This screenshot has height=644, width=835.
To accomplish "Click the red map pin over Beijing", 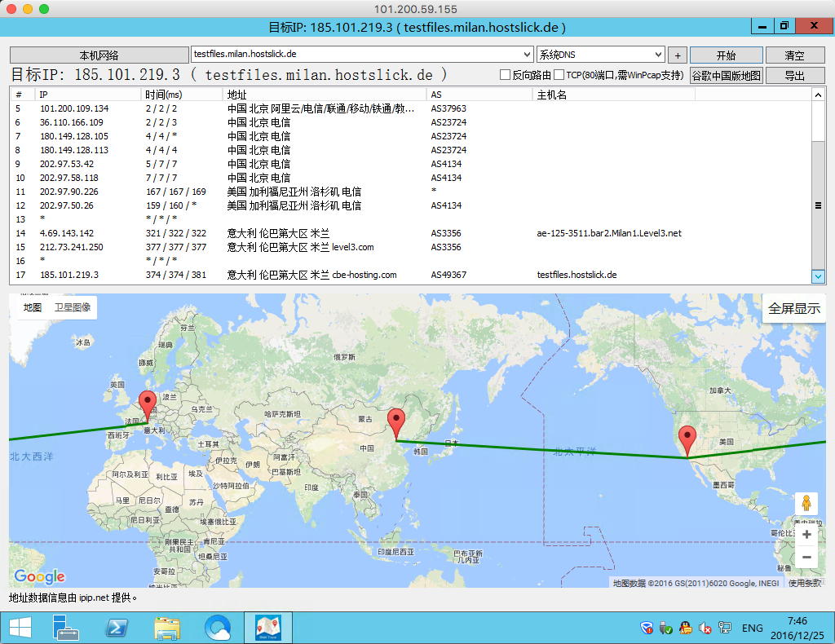I will (x=396, y=424).
